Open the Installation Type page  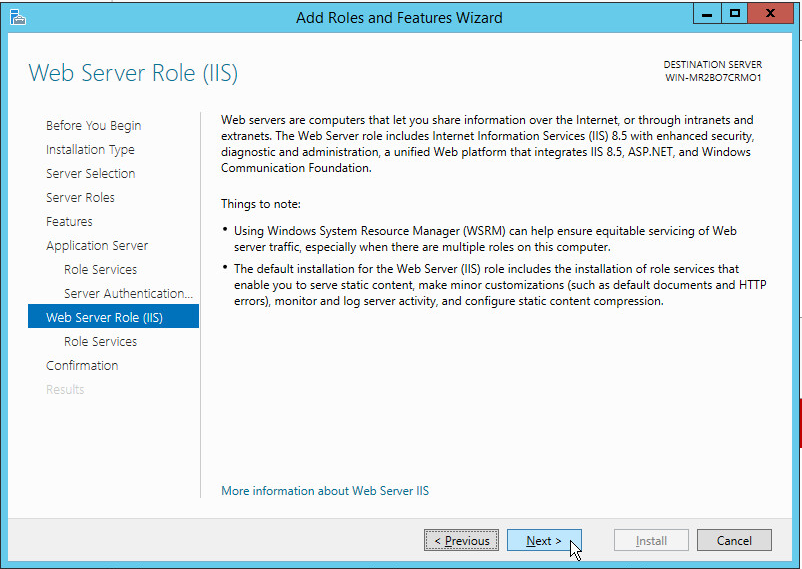coord(90,149)
